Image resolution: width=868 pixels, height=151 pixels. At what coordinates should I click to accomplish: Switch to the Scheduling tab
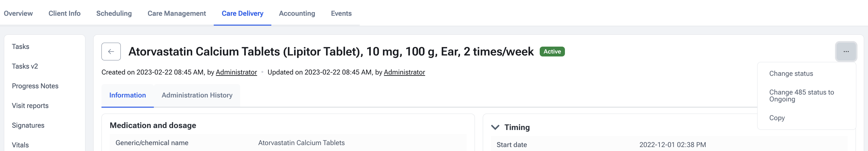(x=114, y=13)
